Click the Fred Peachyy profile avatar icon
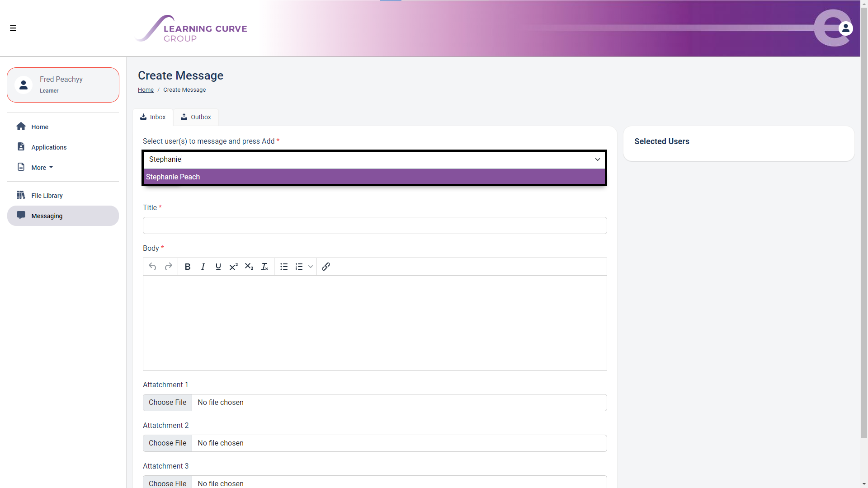868x488 pixels. click(24, 85)
